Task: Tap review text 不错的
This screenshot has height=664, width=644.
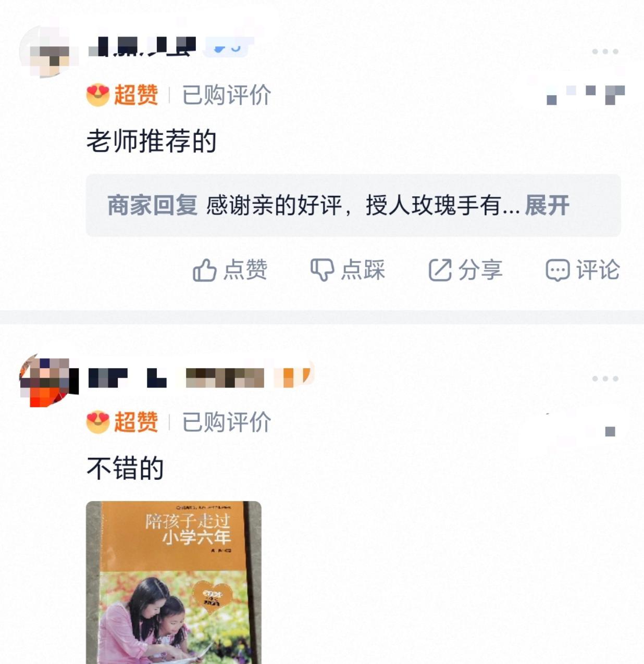Action: tap(125, 468)
